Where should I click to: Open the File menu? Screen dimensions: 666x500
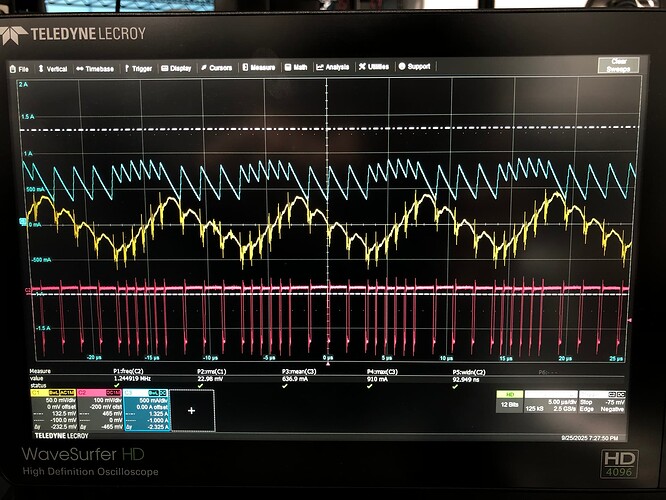(x=20, y=68)
